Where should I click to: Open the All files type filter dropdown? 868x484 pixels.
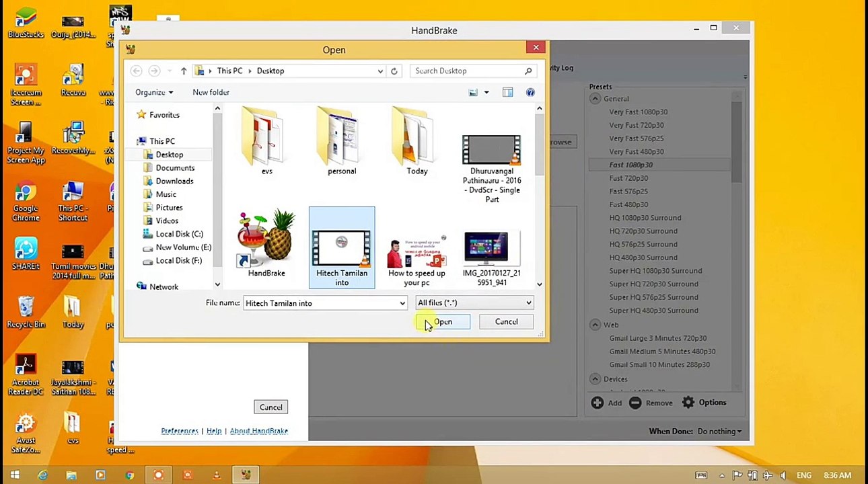(x=474, y=303)
